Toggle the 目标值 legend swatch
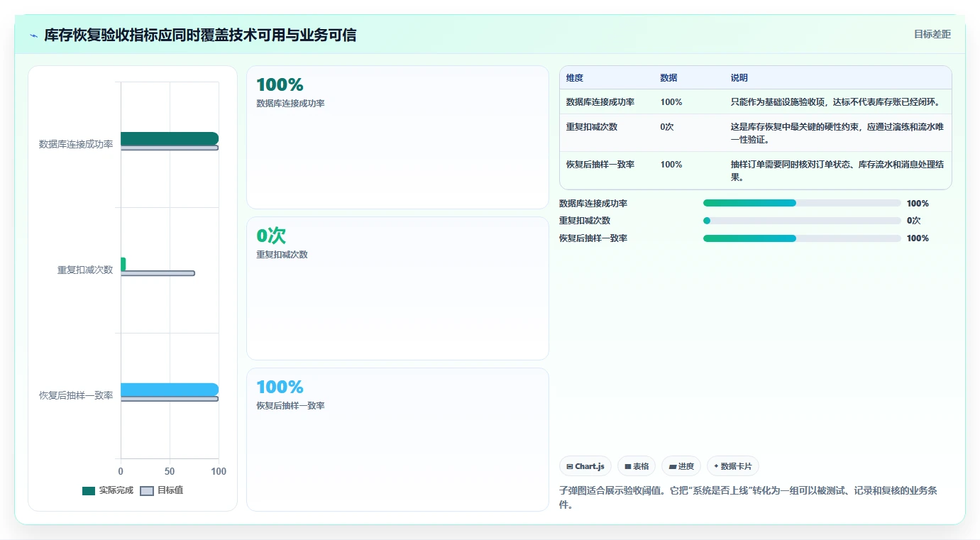The width and height of the screenshot is (980, 540). pos(147,490)
